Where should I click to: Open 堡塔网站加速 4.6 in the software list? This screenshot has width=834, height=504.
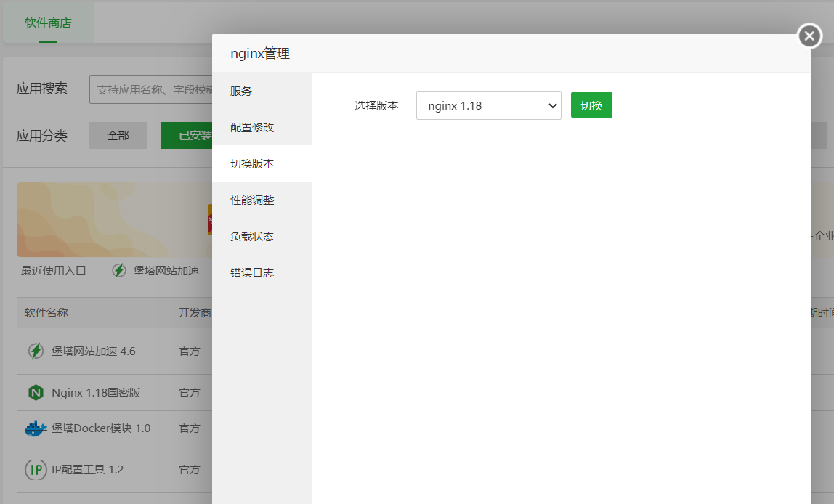[94, 351]
